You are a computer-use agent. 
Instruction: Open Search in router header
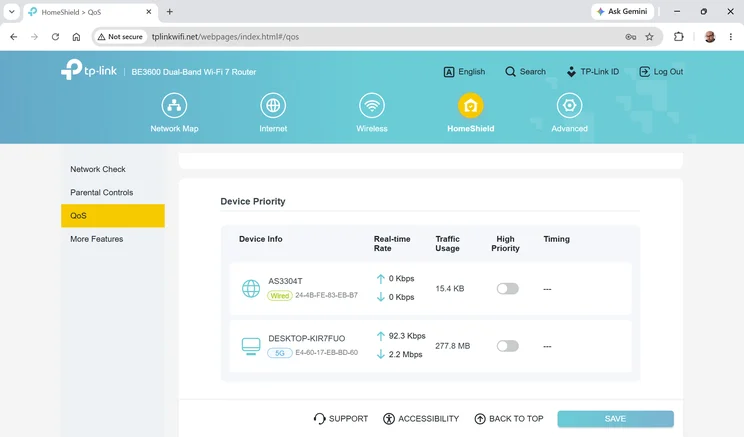[x=525, y=72]
